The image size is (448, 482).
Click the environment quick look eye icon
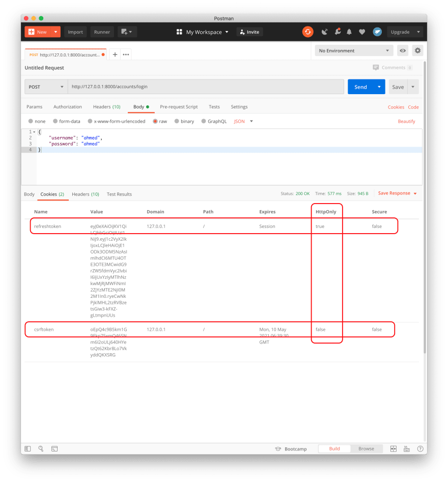tap(403, 50)
